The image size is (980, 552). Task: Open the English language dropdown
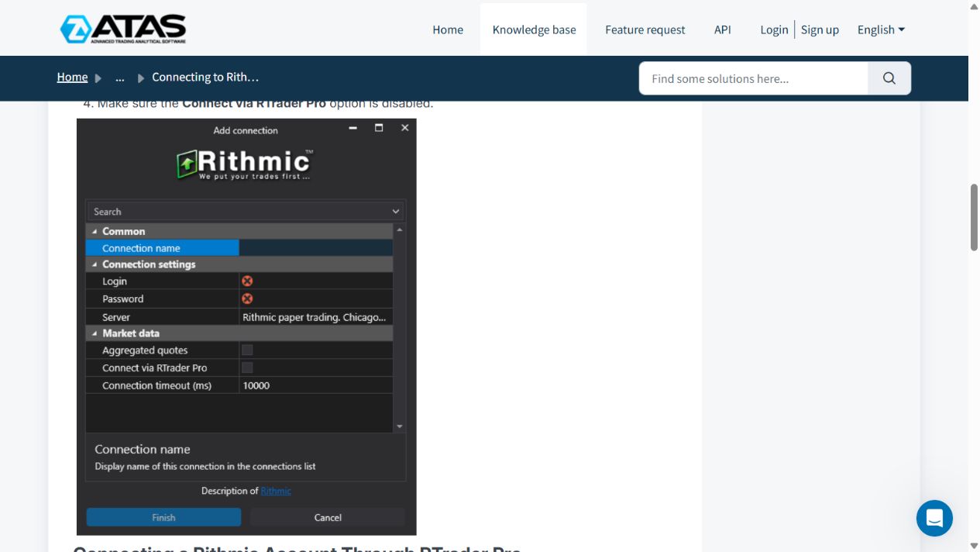(881, 29)
